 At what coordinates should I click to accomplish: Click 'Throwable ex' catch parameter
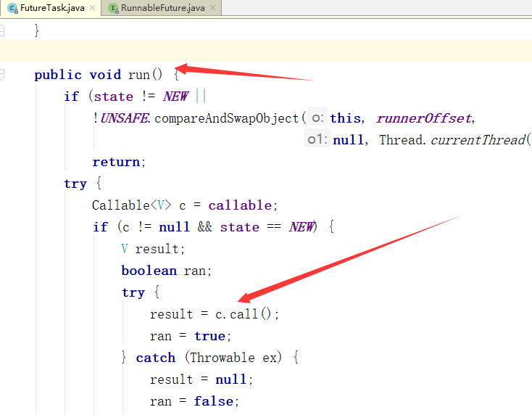click(x=233, y=358)
